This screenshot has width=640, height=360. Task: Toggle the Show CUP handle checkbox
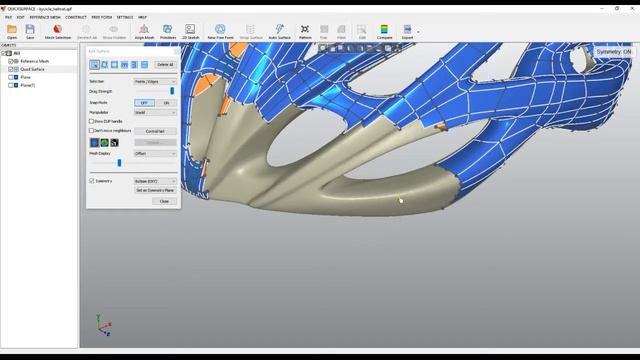[91, 121]
